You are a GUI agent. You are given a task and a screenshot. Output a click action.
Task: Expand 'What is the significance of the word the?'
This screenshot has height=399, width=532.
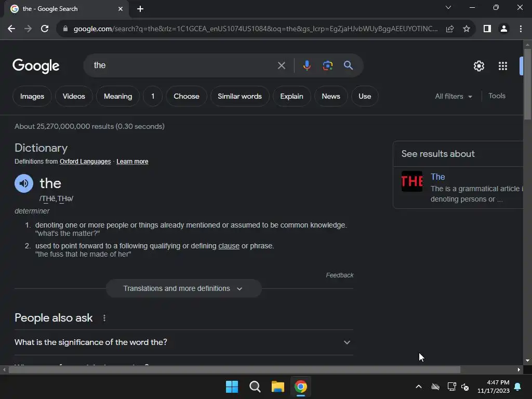click(x=183, y=342)
